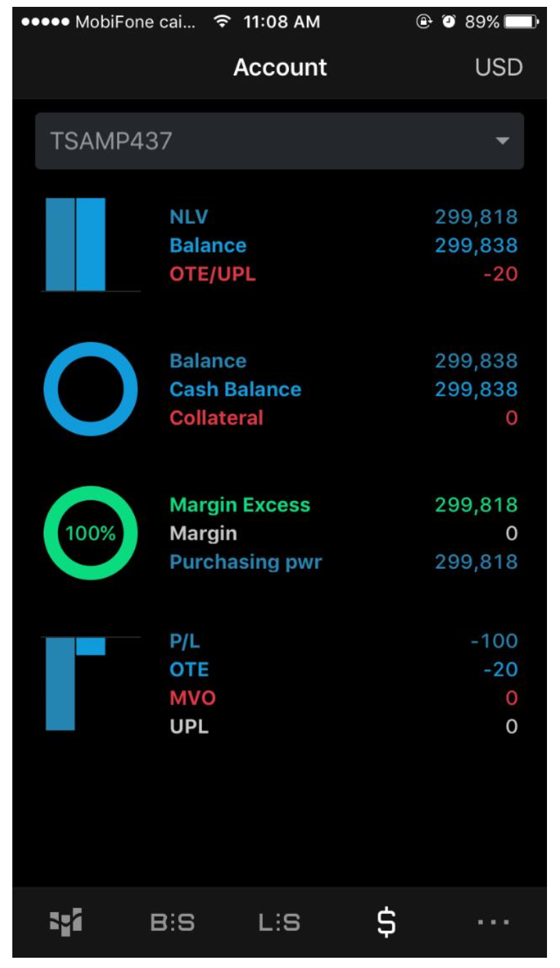The height and width of the screenshot is (968, 560).
Task: Expand the TSAMP437 account dropdown arrow
Action: click(502, 141)
